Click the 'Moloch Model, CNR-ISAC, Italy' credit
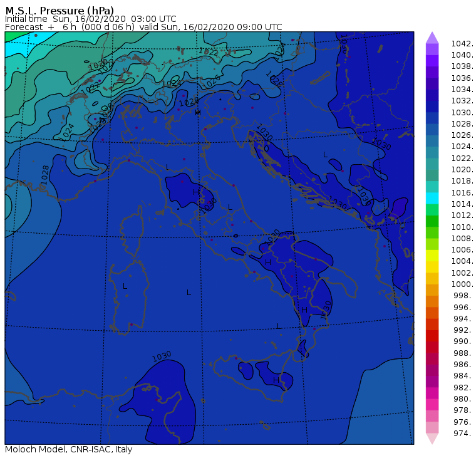 tap(69, 449)
